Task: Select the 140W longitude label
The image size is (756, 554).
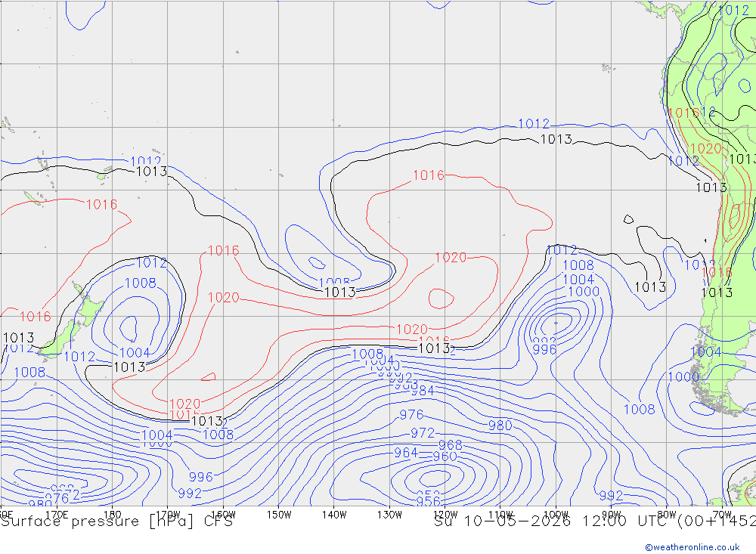Action: pos(334,515)
